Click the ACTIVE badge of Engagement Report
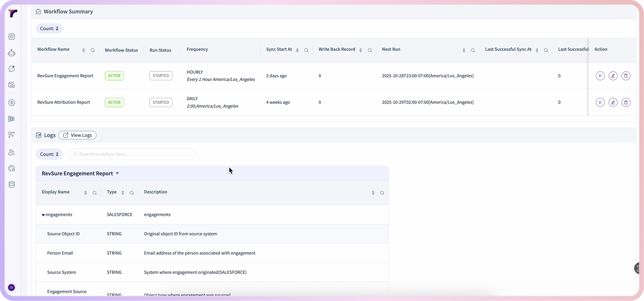644x301 pixels. 114,76
